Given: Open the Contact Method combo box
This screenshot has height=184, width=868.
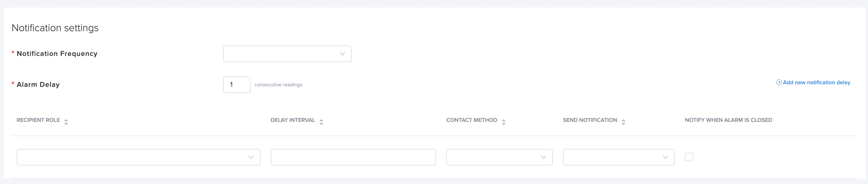Looking at the screenshot, I should [x=499, y=157].
